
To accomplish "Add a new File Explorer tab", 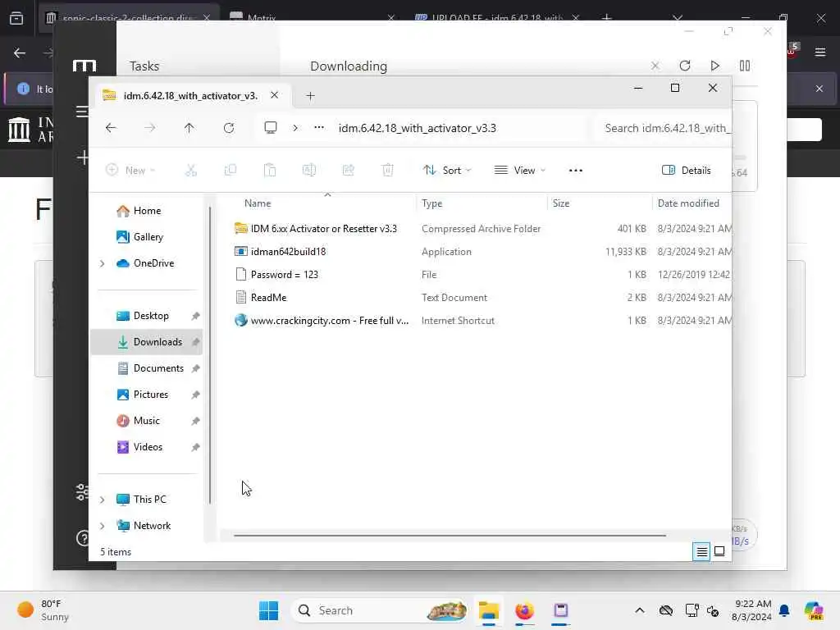I will click(310, 96).
